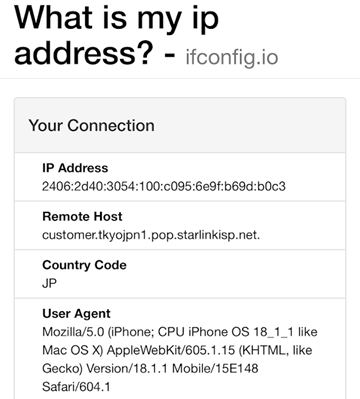The height and width of the screenshot is (399, 360).
Task: Click the "User Agent" field label
Action: point(76,314)
